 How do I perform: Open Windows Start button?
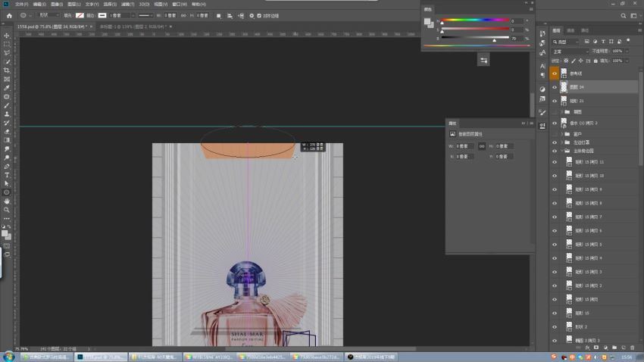[9, 357]
